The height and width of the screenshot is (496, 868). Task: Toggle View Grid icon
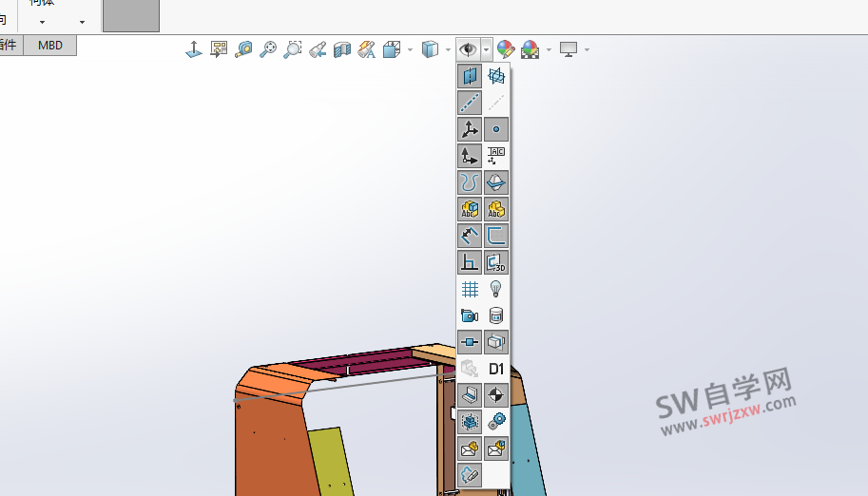tap(470, 289)
